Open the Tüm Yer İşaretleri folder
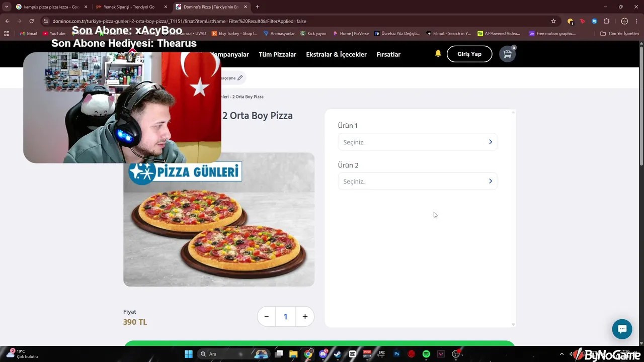The height and width of the screenshot is (362, 644). [619, 34]
